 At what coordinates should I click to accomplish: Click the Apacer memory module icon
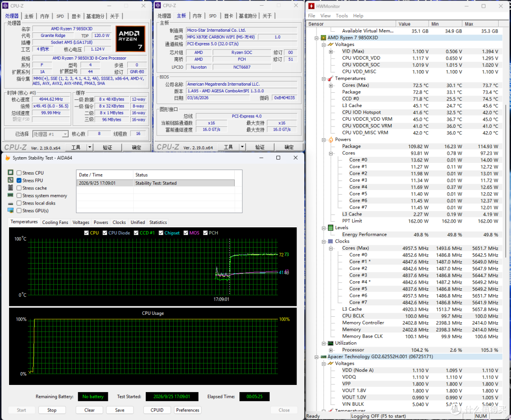pyautogui.click(x=324, y=357)
